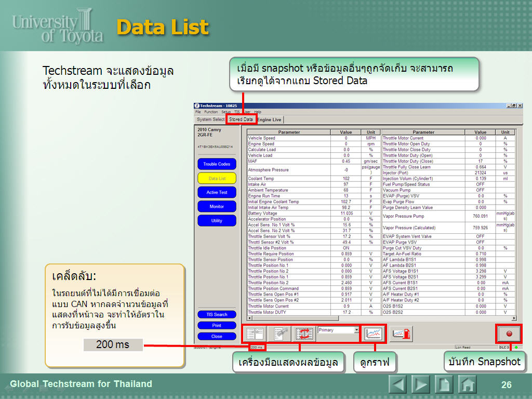Record a snapshot with the red dot button

(509, 334)
